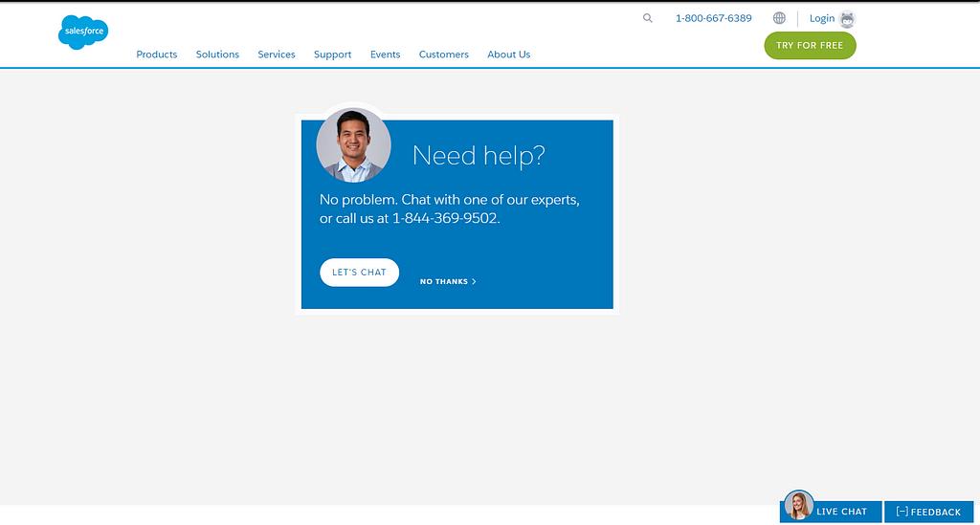980x525 pixels.
Task: Select Customers in the navigation bar
Action: point(443,55)
